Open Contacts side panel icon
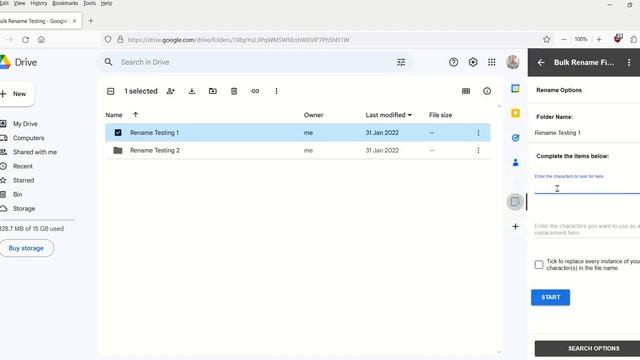Screen dimensions: 640x360 pyautogui.click(x=515, y=162)
